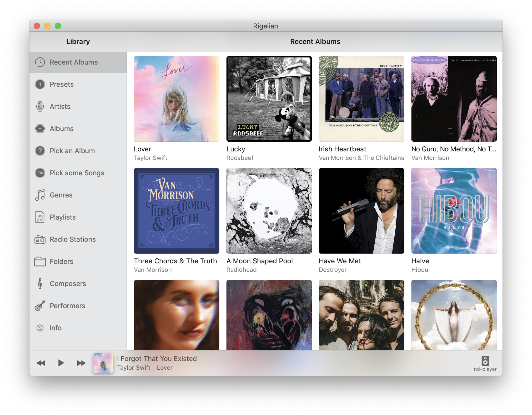Click the 'I Forgot That You Existed' title
Image resolution: width=532 pixels, height=415 pixels.
157,359
